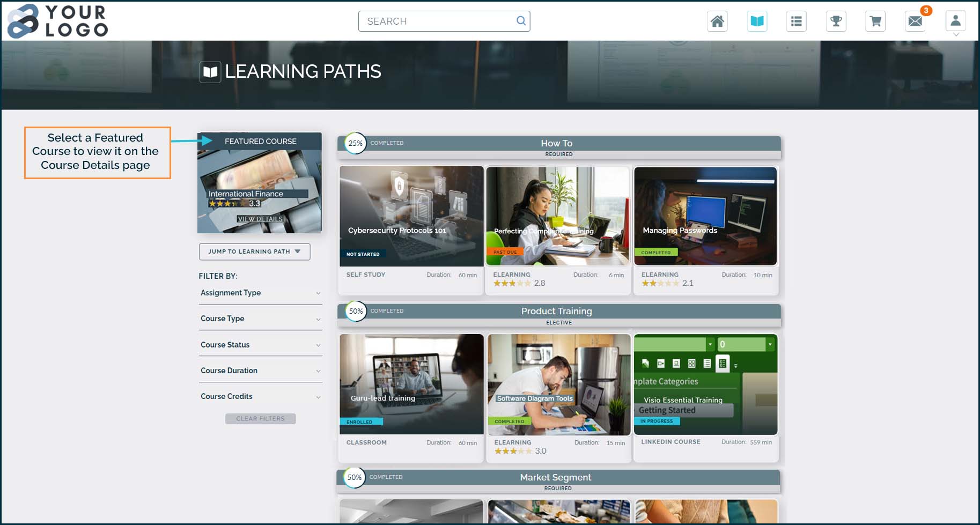Open the Home icon in the navigation bar
Screen dimensions: 980x525
(717, 21)
